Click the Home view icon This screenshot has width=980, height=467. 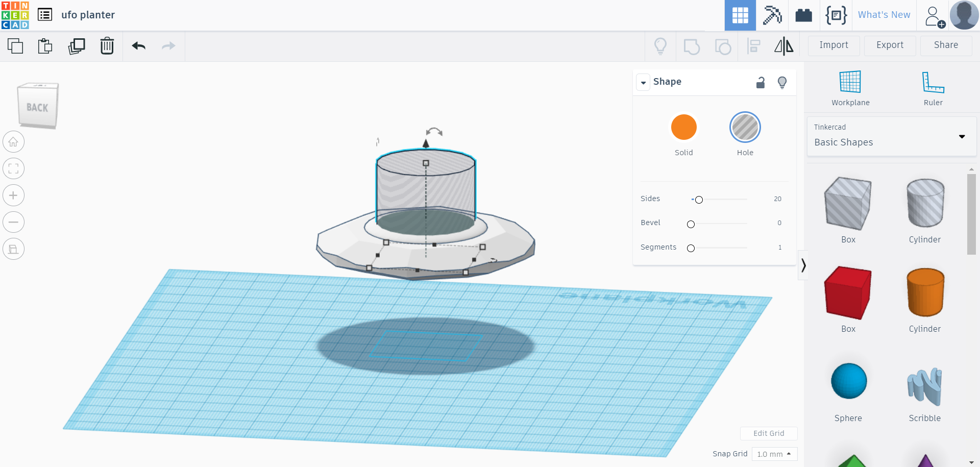pos(13,142)
